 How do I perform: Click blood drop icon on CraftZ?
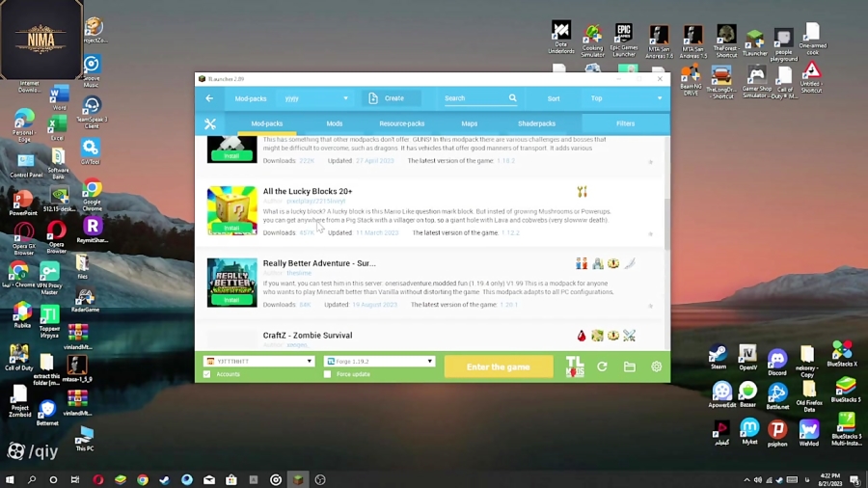582,336
